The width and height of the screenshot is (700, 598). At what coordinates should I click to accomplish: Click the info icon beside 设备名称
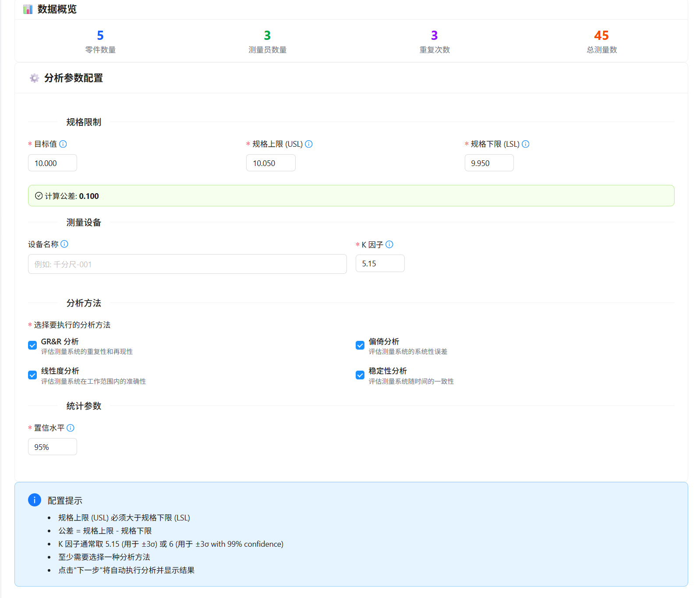(64, 244)
